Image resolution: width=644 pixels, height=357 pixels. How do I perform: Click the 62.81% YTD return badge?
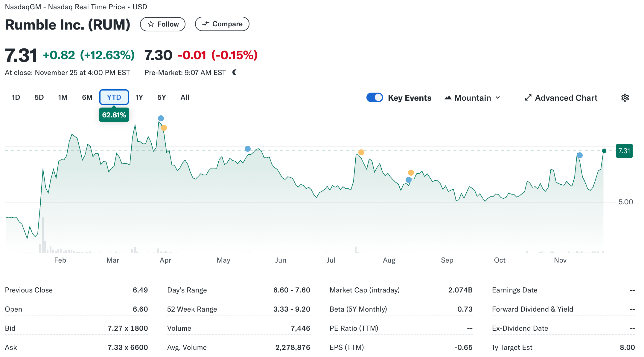click(114, 115)
